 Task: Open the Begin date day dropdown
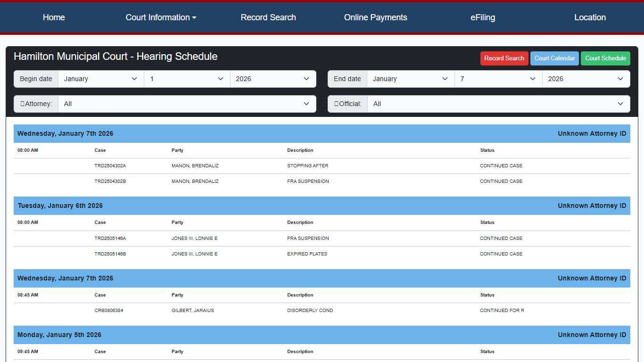click(x=187, y=79)
